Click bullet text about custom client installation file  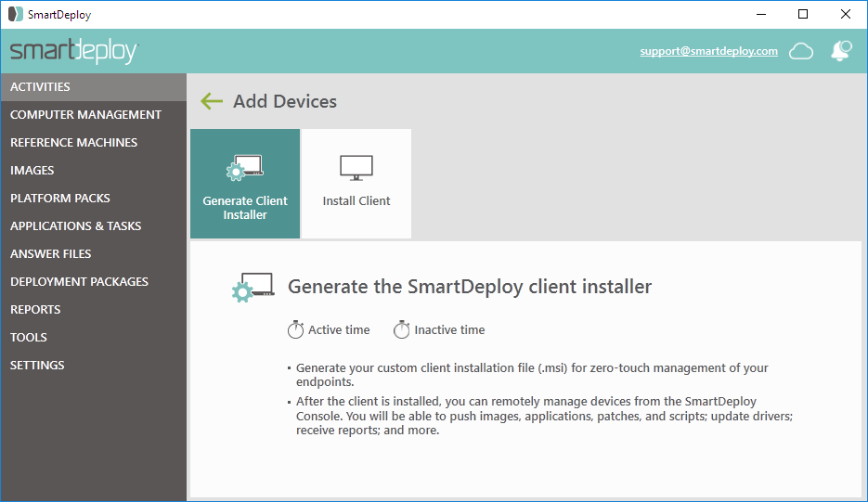pos(532,375)
